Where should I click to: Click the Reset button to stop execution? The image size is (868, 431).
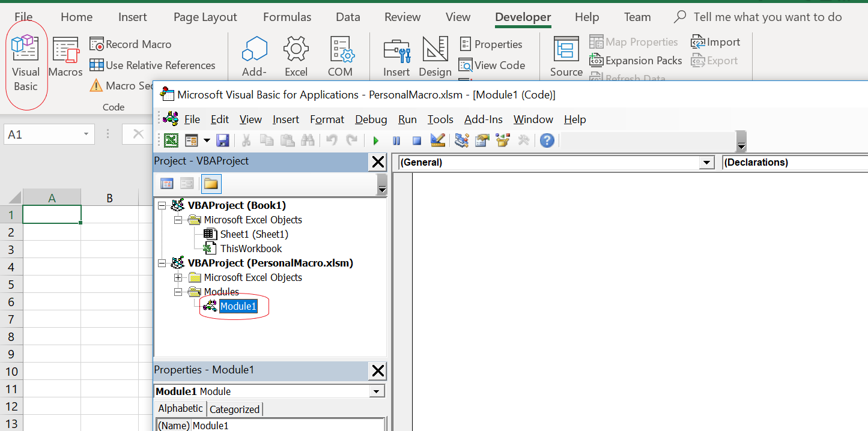click(416, 140)
